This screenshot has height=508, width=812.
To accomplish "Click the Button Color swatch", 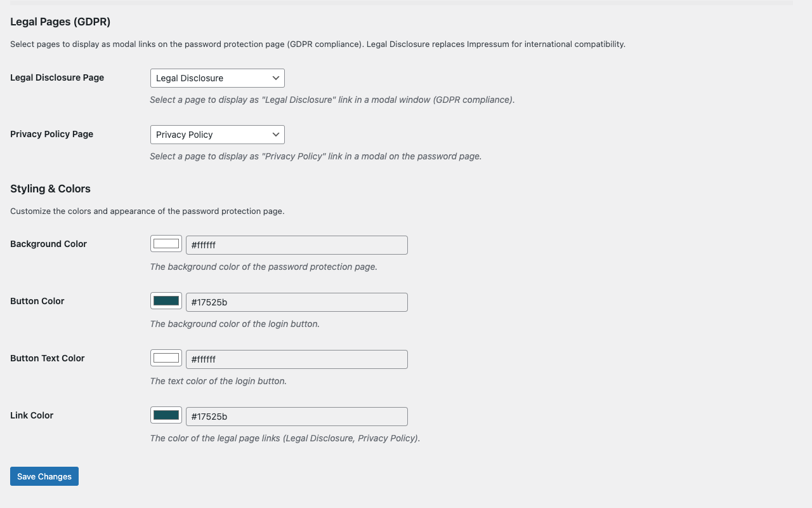I will pos(166,301).
